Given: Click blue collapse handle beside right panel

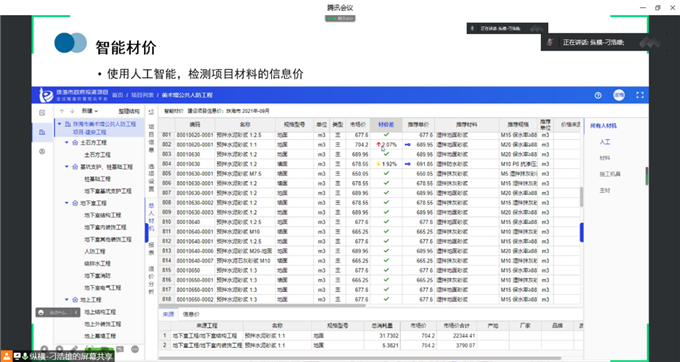Looking at the screenshot, I should point(582,232).
